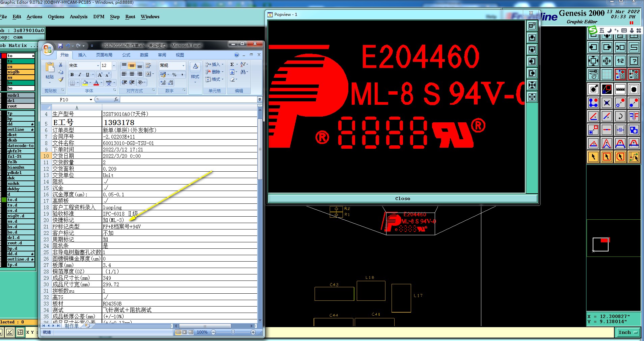Click the Excel vertical scrollbar thumb
This screenshot has width=644, height=341.
click(x=260, y=149)
